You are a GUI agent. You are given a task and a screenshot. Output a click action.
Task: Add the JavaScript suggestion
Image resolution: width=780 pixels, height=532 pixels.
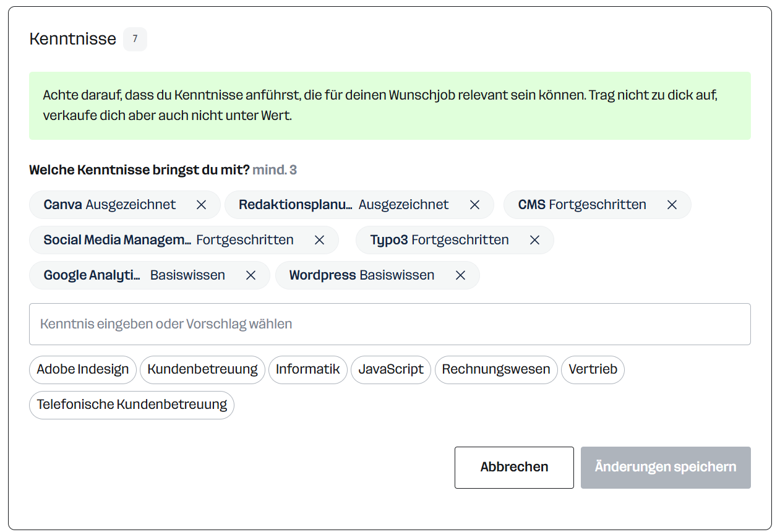(391, 370)
